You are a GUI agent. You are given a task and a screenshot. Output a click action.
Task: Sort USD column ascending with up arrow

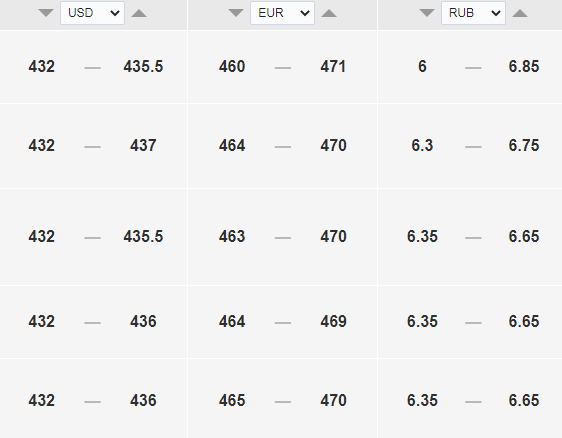click(139, 13)
